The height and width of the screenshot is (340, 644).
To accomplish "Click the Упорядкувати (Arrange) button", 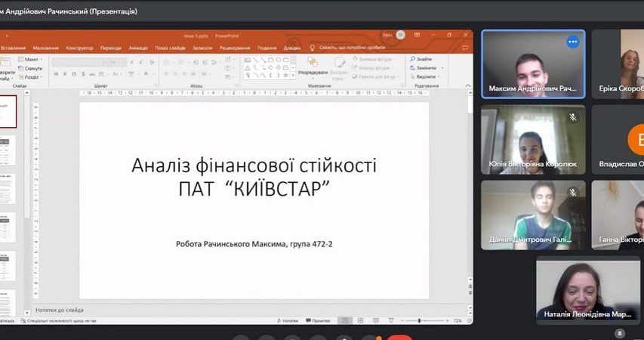I will [x=313, y=67].
